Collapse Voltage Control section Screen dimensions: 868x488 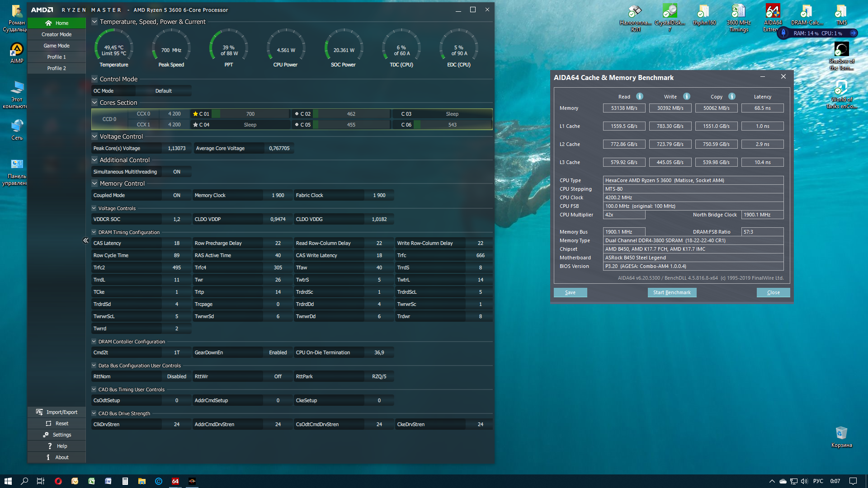tap(94, 136)
